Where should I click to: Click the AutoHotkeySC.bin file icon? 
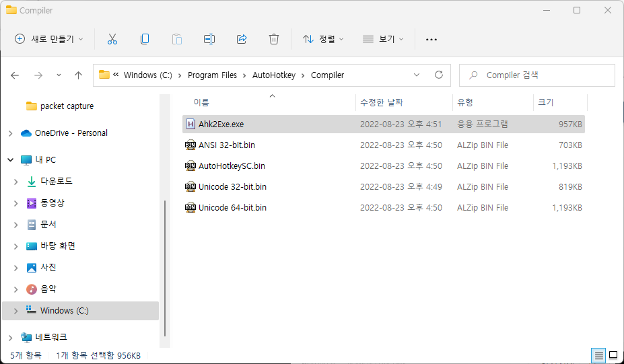(x=190, y=166)
